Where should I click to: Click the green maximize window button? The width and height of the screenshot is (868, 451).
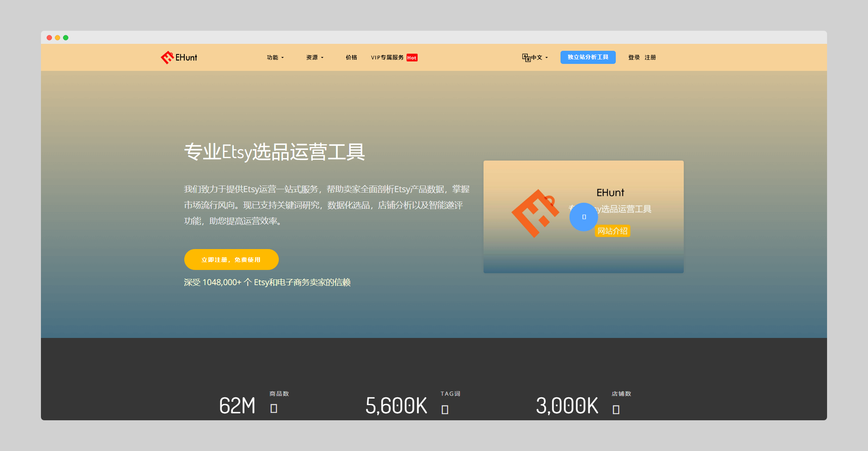coord(66,38)
